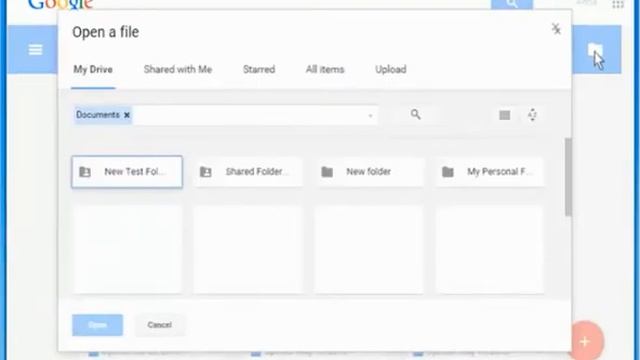This screenshot has width=640, height=360.
Task: Open the Starred tab
Action: point(259,69)
